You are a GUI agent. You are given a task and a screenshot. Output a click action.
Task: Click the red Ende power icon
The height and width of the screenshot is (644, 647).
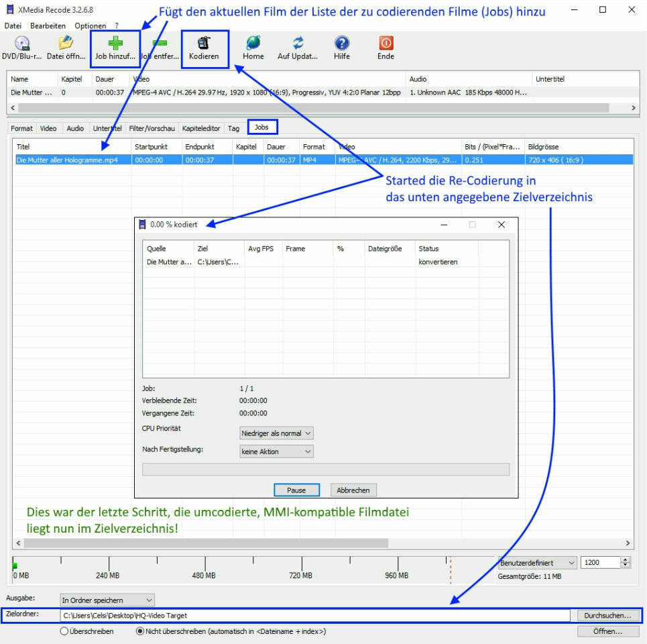386,43
